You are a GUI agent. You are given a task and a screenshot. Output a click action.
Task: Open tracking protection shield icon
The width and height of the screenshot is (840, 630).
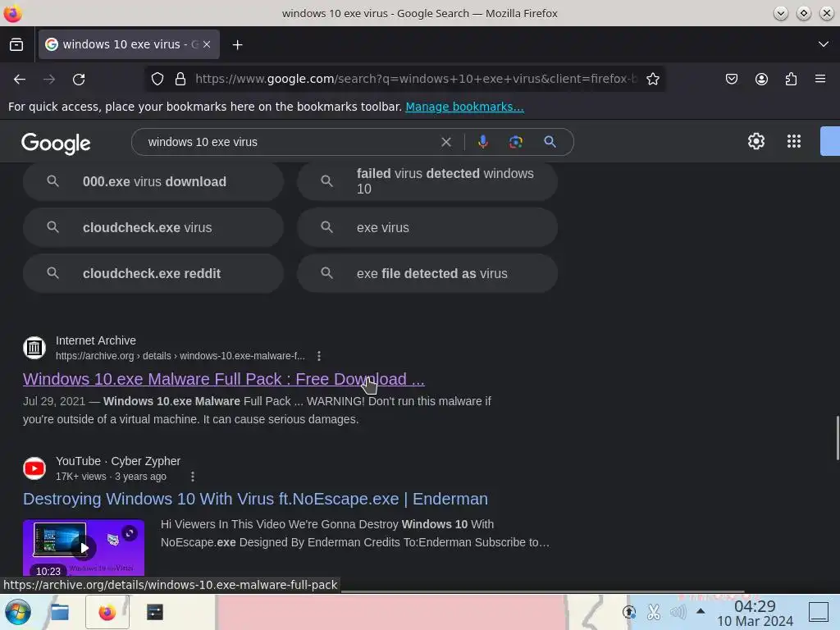(157, 80)
